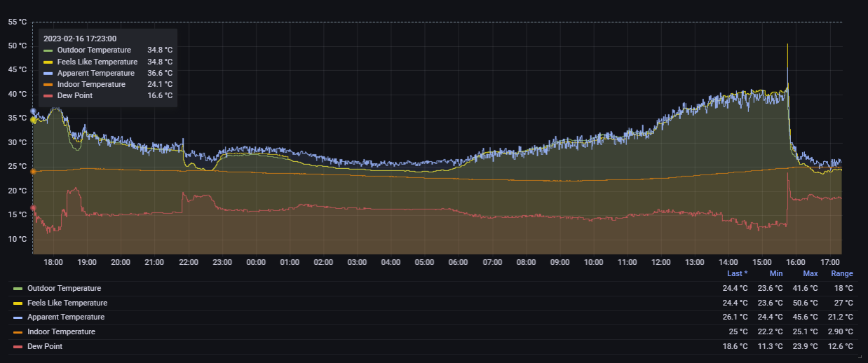Open color picker for Apparent Temperature legend swatch
The height and width of the screenshot is (363, 868).
tap(18, 317)
